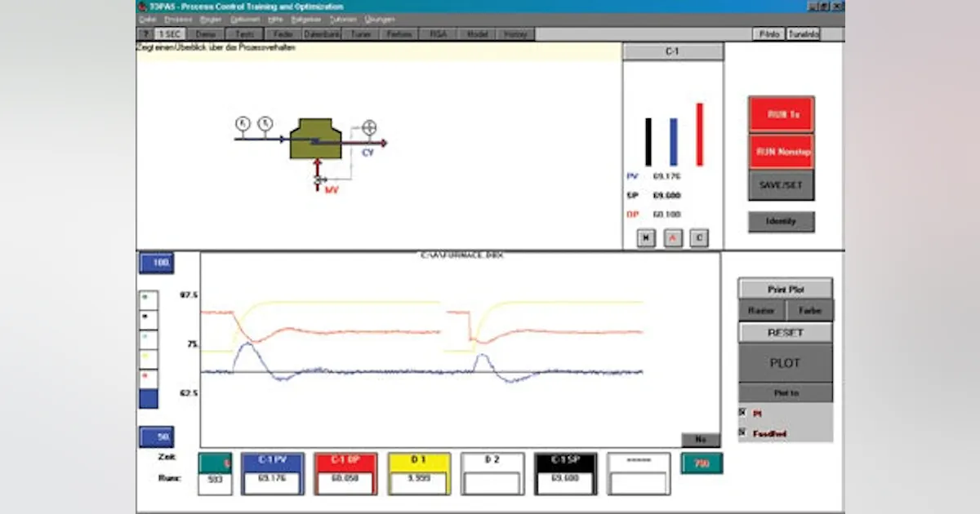Viewport: 980px width, 514px height.
Task: Click the yellow-dot legend box left of plot
Action: pyautogui.click(x=149, y=358)
